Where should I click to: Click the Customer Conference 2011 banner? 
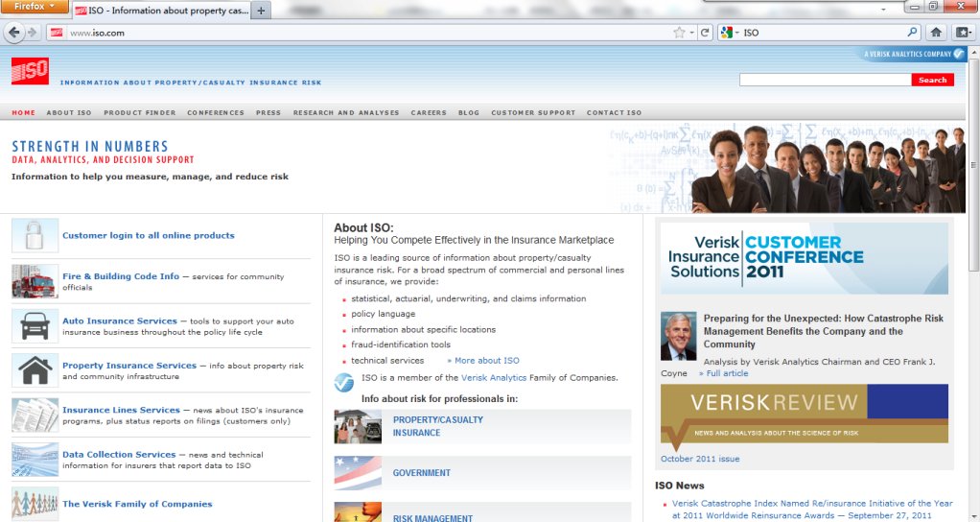click(x=805, y=258)
